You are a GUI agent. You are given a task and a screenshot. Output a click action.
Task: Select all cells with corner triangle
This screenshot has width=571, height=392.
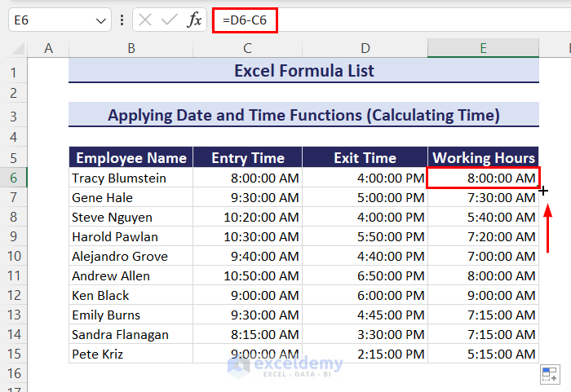pos(17,48)
